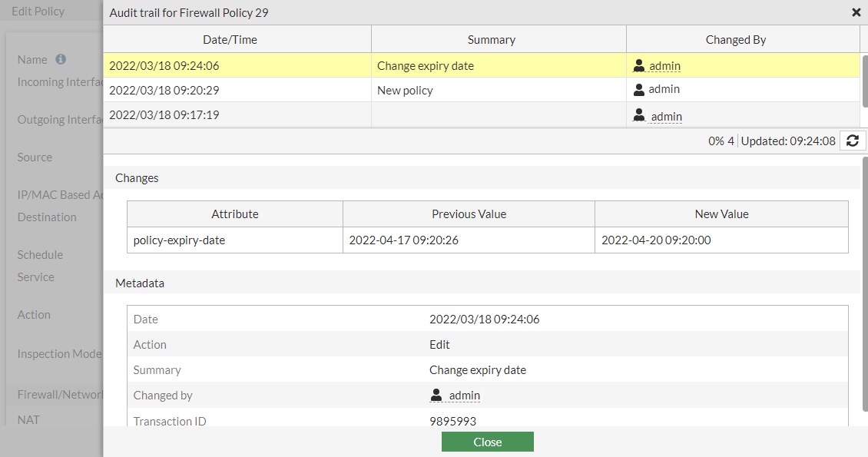The image size is (868, 457).
Task: Close the audit trail dialog with X
Action: coord(856,12)
